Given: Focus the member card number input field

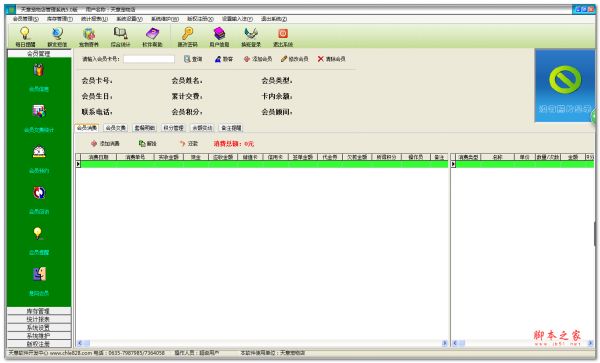Looking at the screenshot, I should point(149,59).
